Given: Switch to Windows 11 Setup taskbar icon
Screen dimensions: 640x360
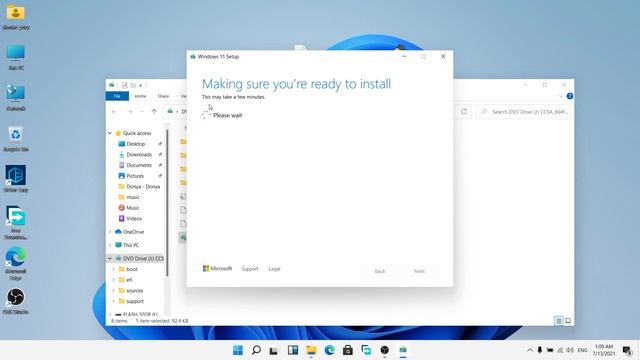Looking at the screenshot, I should (x=403, y=350).
